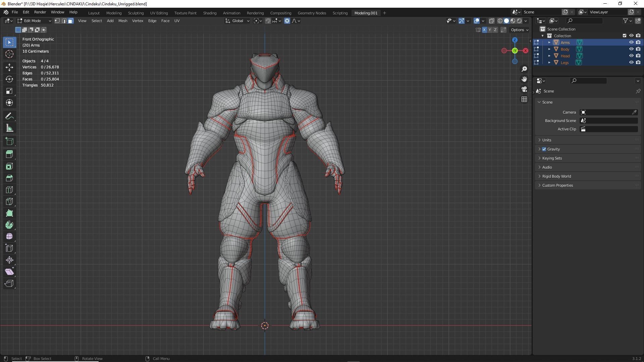Viewport: 644px width, 362px height.
Task: Toggle camera view icon in viewport
Action: [x=524, y=89]
